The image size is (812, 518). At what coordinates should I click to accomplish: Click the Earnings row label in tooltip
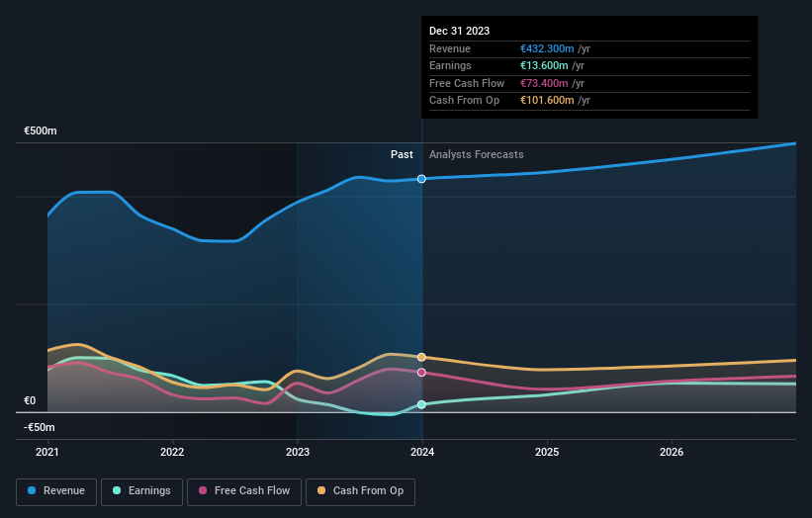(x=451, y=65)
